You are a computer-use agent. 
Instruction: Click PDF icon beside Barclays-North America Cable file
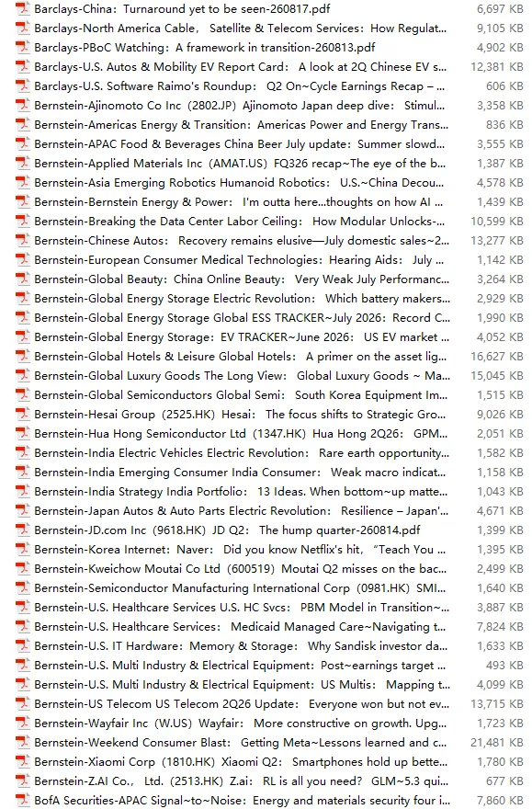[x=23, y=28]
